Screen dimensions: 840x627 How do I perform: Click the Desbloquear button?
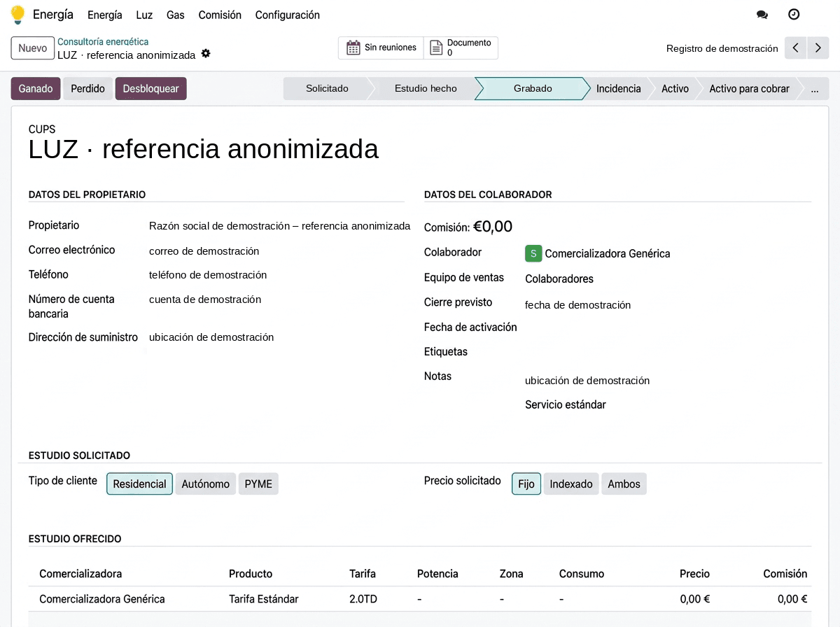(x=151, y=89)
